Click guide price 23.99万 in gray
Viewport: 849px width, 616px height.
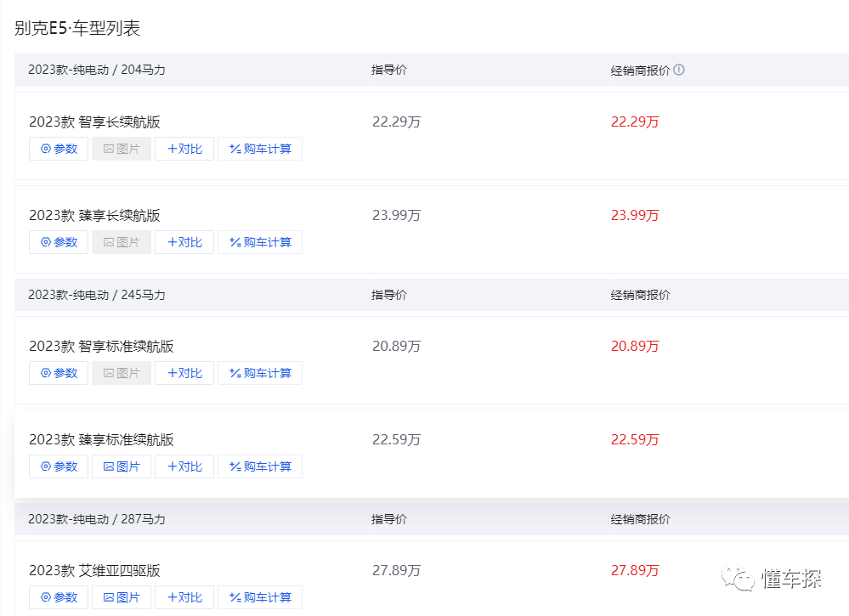pyautogui.click(x=396, y=216)
